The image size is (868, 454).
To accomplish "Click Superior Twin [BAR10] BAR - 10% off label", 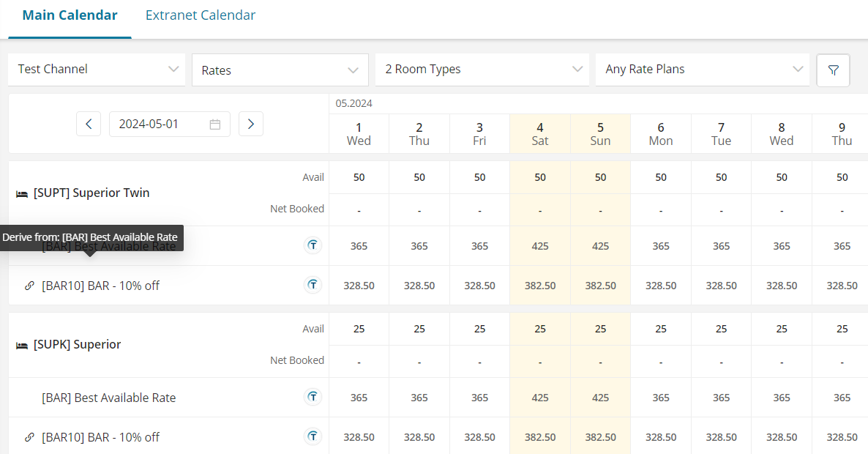I will click(x=100, y=286).
